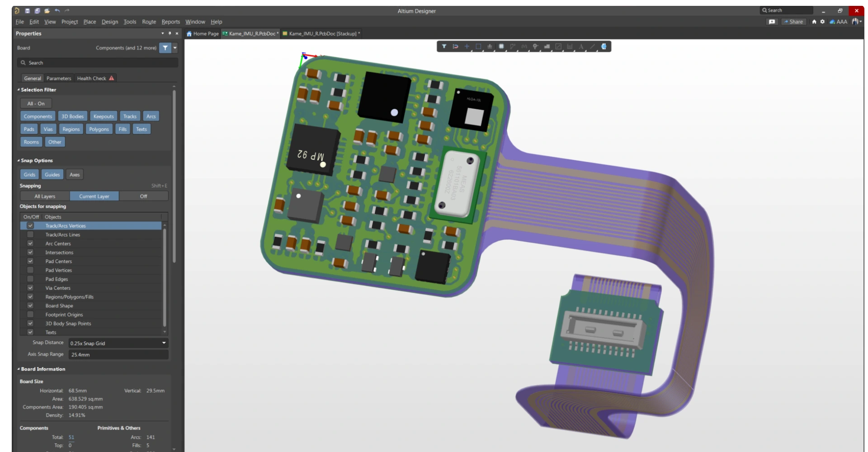Click the 3D body icon in Active Bar
Image resolution: width=868 pixels, height=452 pixels.
point(604,47)
